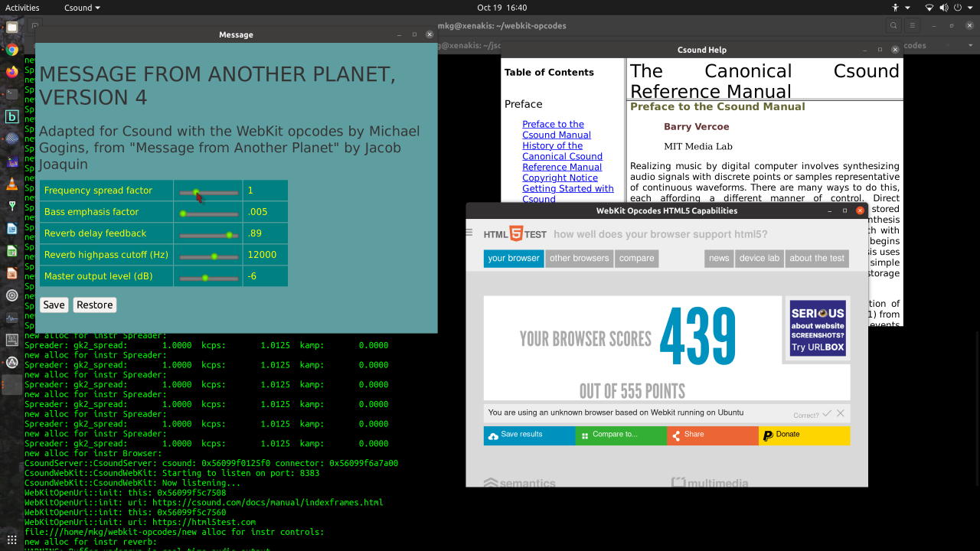
Task: Open 'Preface to the Csound Manual' link
Action: 557,129
